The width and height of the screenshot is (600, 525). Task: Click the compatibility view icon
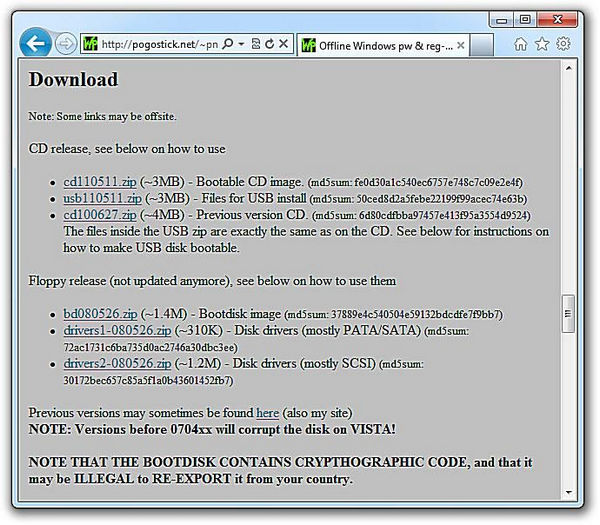(x=257, y=44)
